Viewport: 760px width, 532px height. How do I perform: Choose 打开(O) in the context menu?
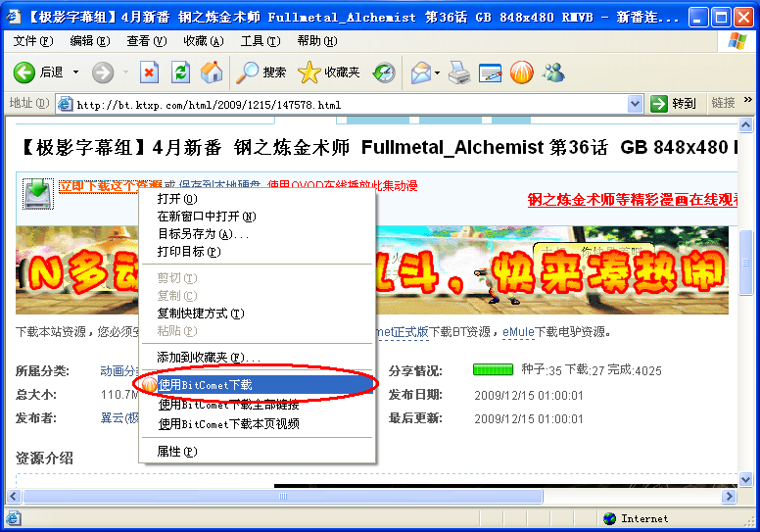tap(257, 198)
